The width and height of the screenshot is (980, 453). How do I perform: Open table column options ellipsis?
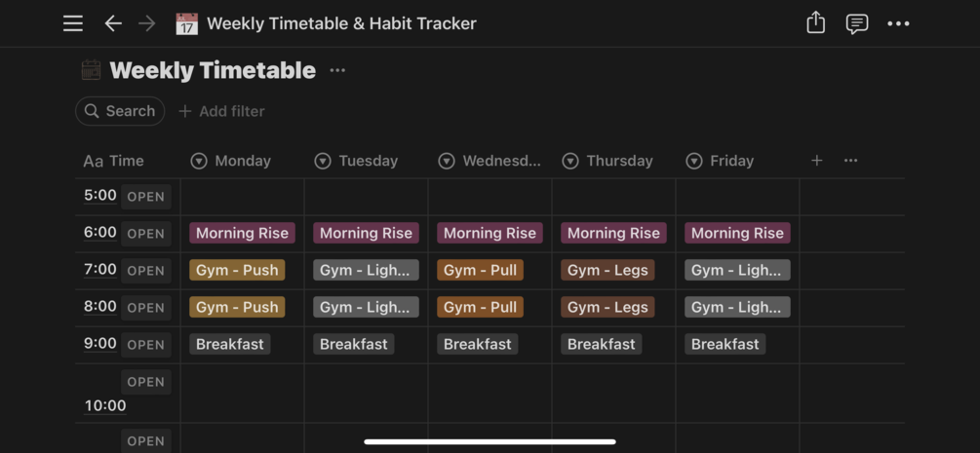point(850,161)
